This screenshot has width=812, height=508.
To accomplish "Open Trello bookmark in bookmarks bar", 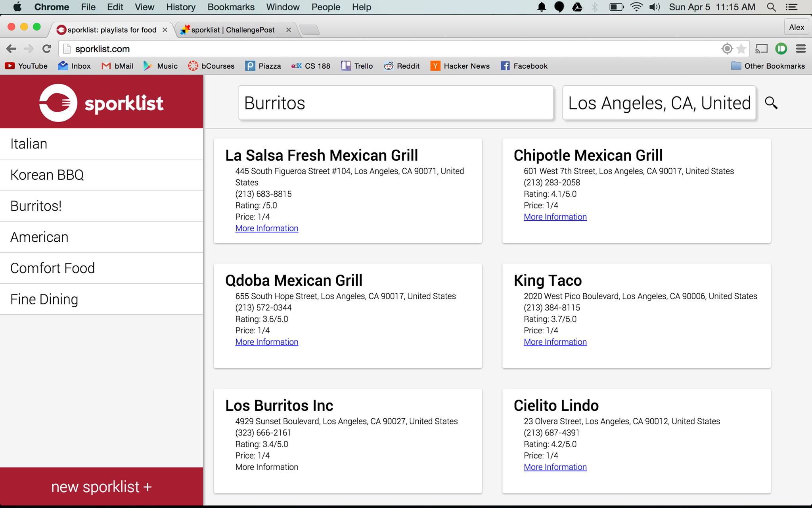I will coord(357,66).
